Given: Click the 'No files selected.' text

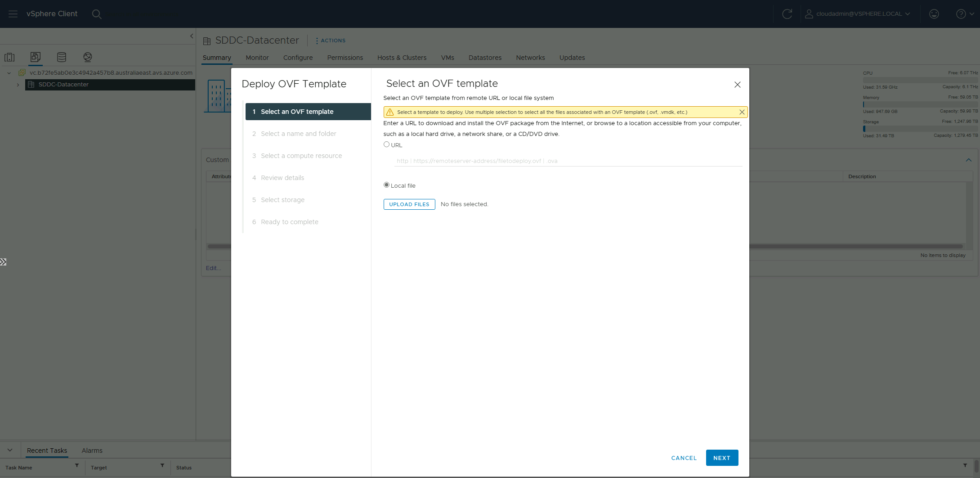Looking at the screenshot, I should pos(464,204).
